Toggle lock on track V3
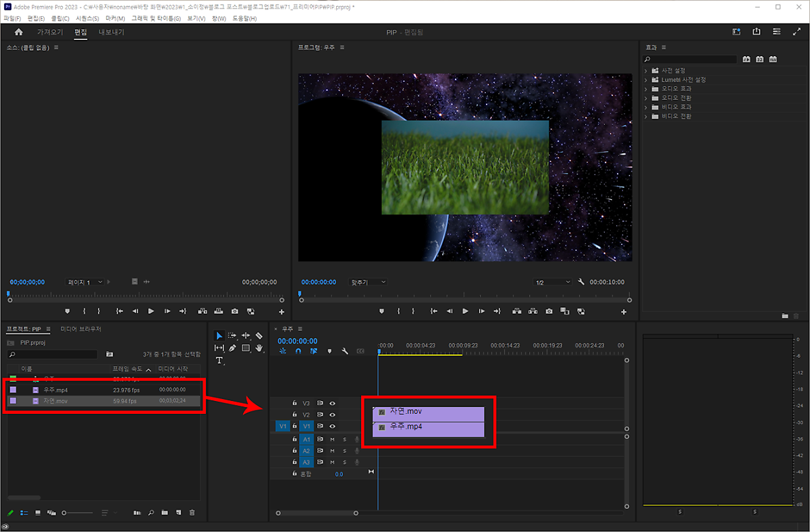This screenshot has width=810, height=532. click(x=294, y=403)
